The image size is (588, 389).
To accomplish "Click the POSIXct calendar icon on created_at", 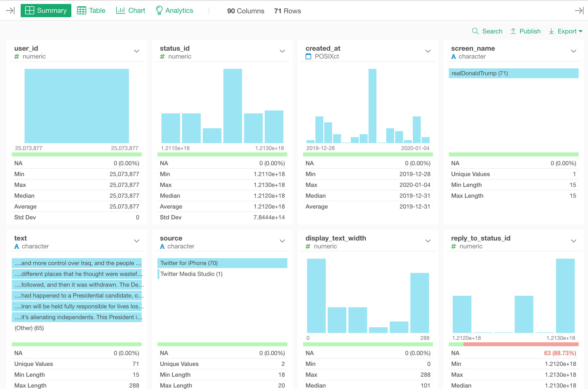I will click(308, 56).
